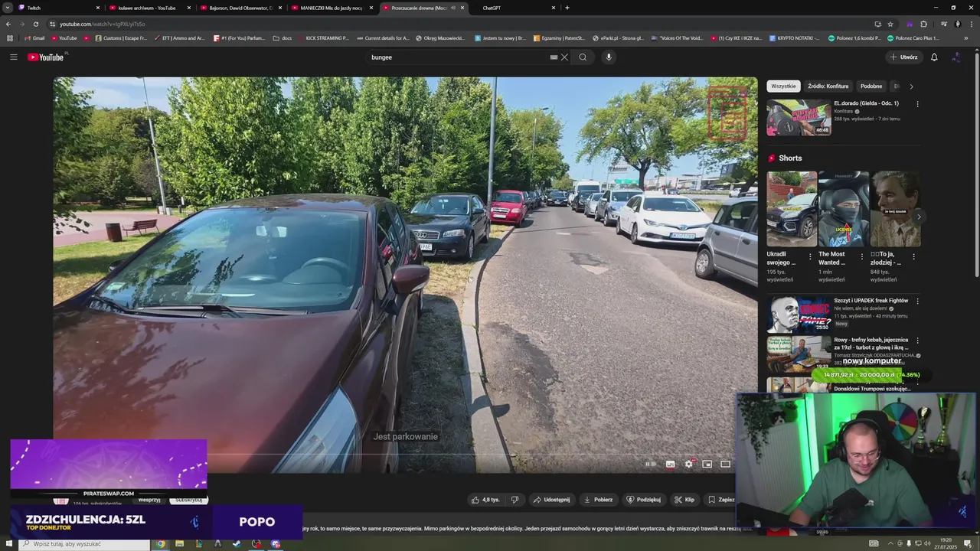Open Chrome profile avatar menu
Image resolution: width=980 pixels, height=551 pixels.
point(957,24)
